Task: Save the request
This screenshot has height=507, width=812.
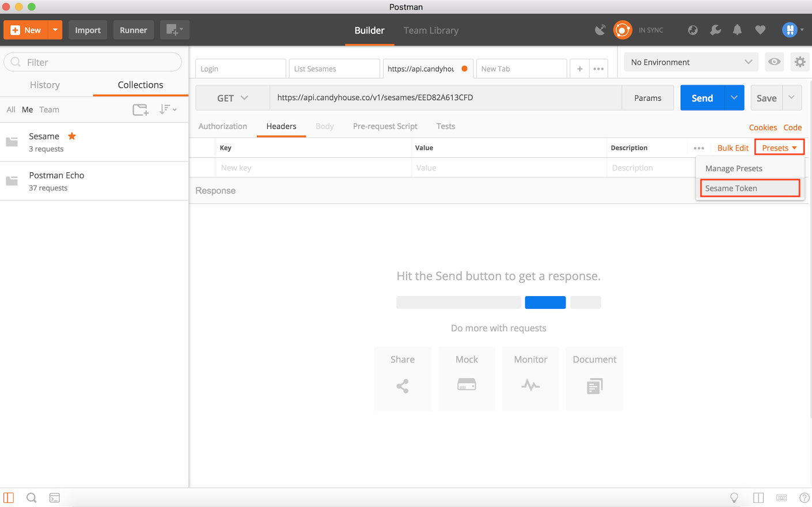Action: point(767,98)
